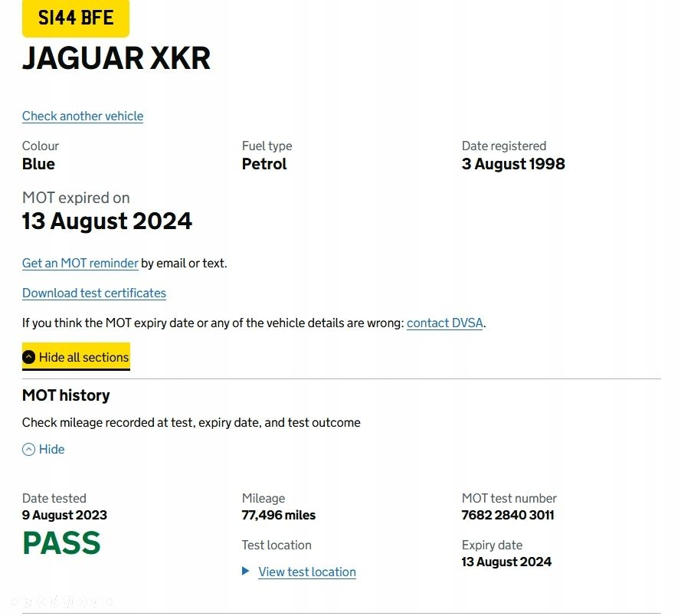Click the 9 August 2023 date tested value
681x616 pixels.
64,515
